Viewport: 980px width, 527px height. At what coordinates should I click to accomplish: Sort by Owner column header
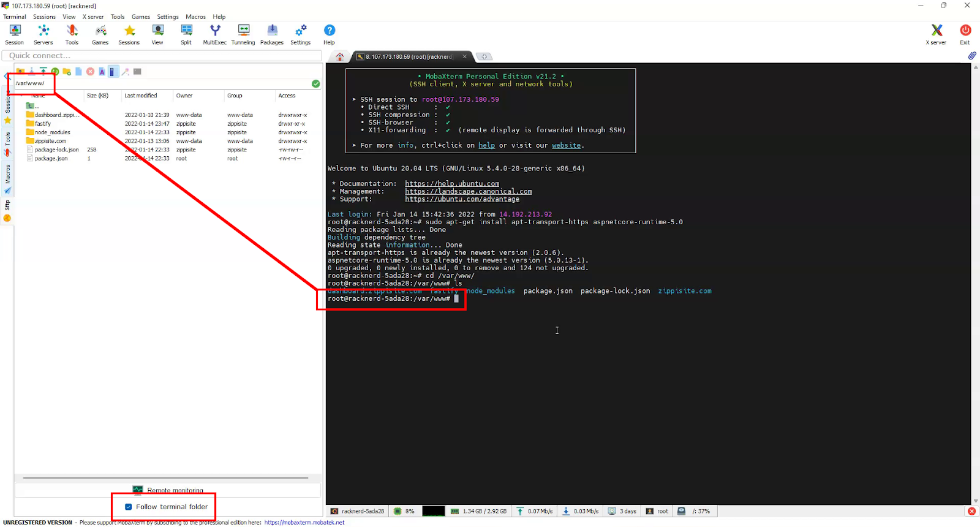(x=198, y=96)
